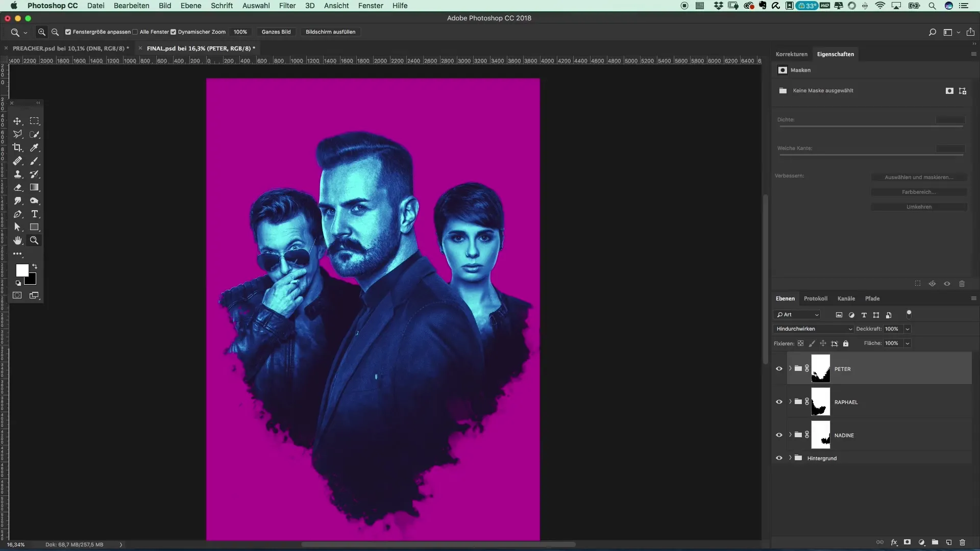The width and height of the screenshot is (980, 551).
Task: Add vector mask in Properties panel
Action: 963,91
